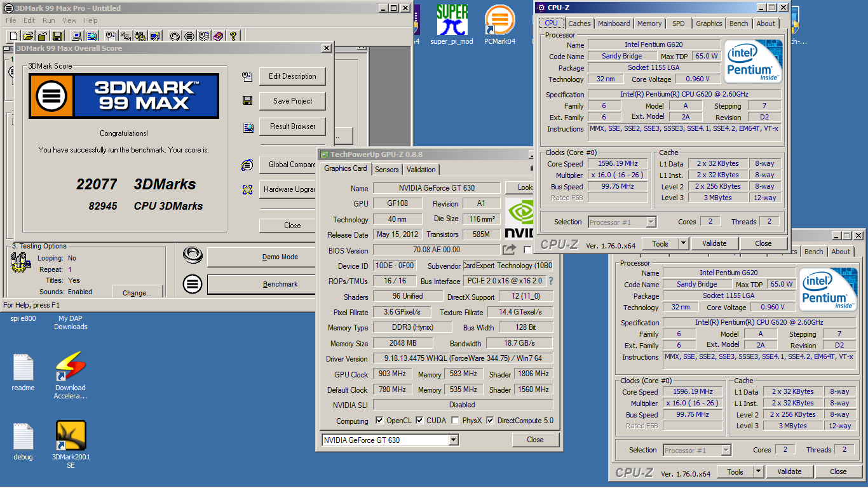Open the NVIDIA GeForce GT 630 GPU dropdown

pos(454,440)
